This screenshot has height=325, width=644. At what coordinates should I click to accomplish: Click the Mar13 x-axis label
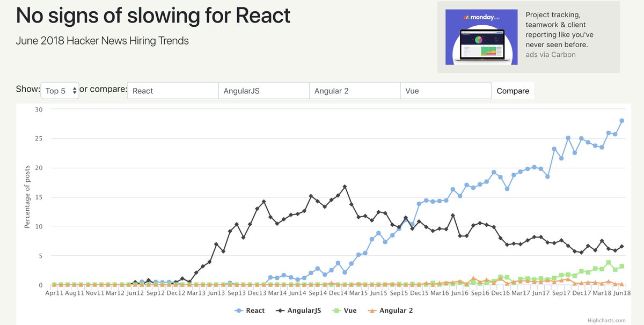coord(197,293)
